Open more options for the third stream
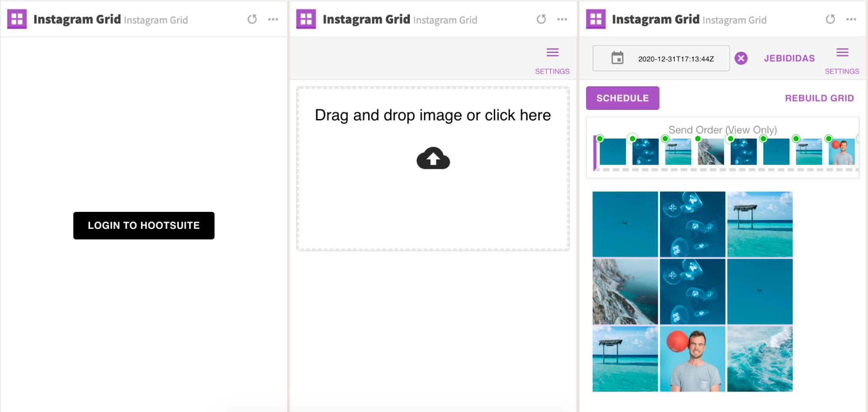This screenshot has width=868, height=412. tap(851, 19)
